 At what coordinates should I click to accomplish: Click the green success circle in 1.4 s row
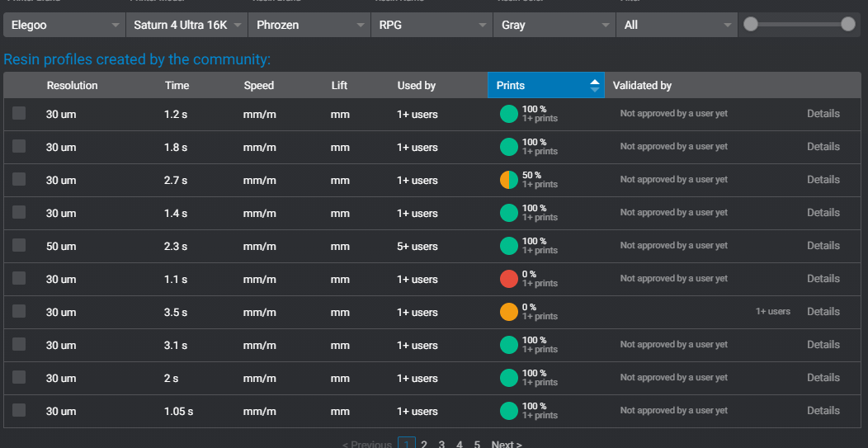click(509, 213)
